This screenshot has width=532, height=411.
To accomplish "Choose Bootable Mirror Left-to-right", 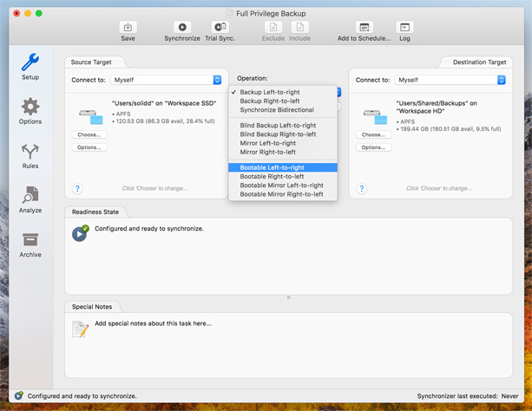I will pos(283,186).
